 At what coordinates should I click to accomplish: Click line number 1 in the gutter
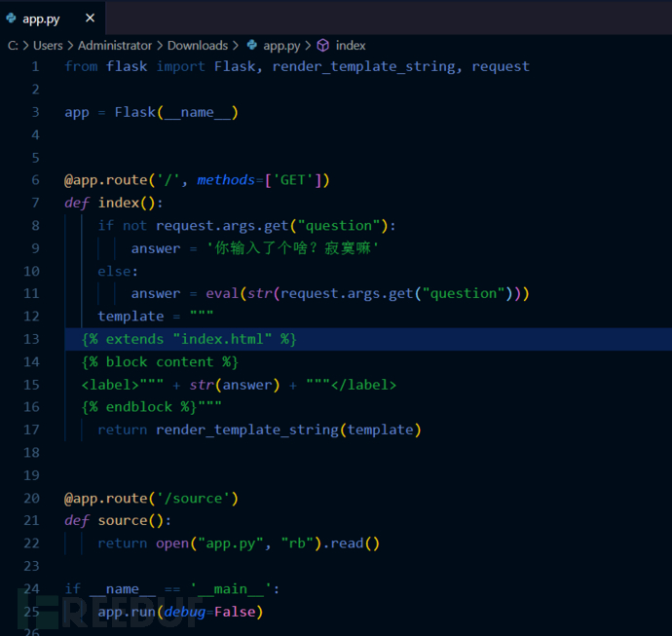(x=36, y=66)
